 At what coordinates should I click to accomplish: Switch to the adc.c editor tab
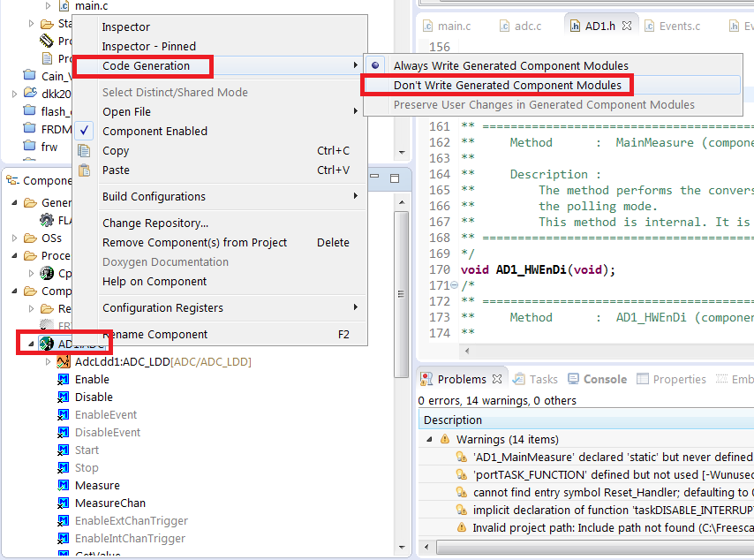[x=521, y=26]
